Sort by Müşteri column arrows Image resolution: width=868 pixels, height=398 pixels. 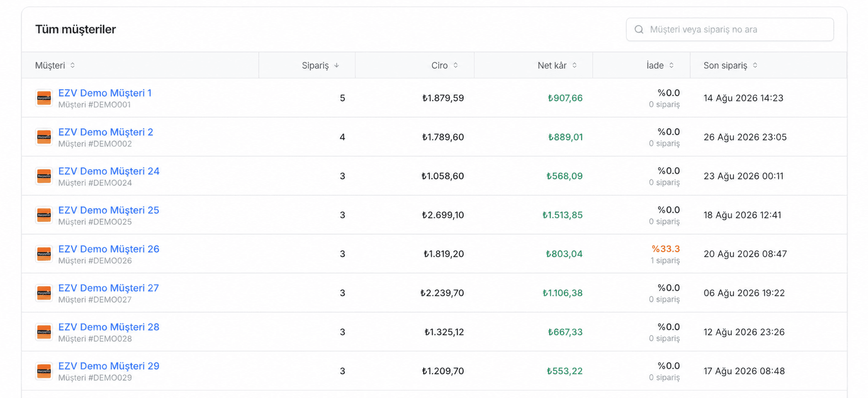pyautogui.click(x=73, y=65)
